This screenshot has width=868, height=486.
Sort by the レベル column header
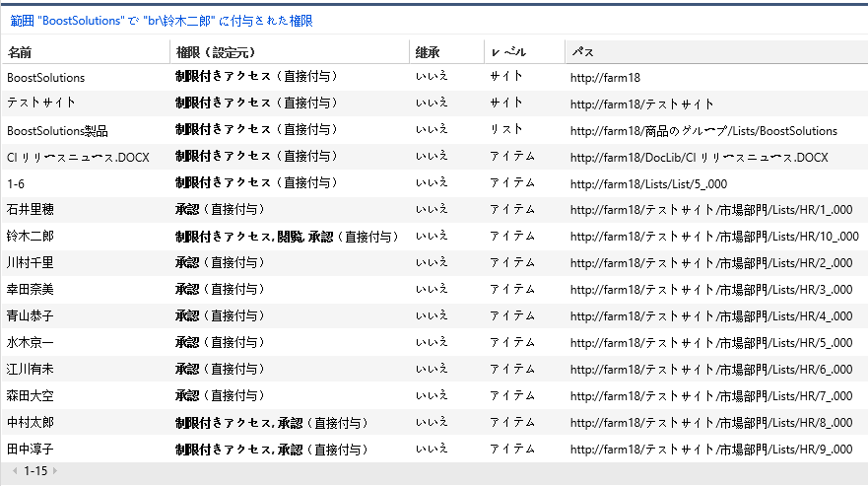click(508, 52)
